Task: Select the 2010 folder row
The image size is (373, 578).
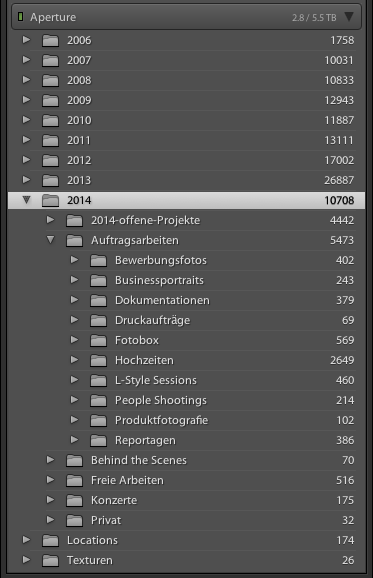Action: tap(186, 120)
